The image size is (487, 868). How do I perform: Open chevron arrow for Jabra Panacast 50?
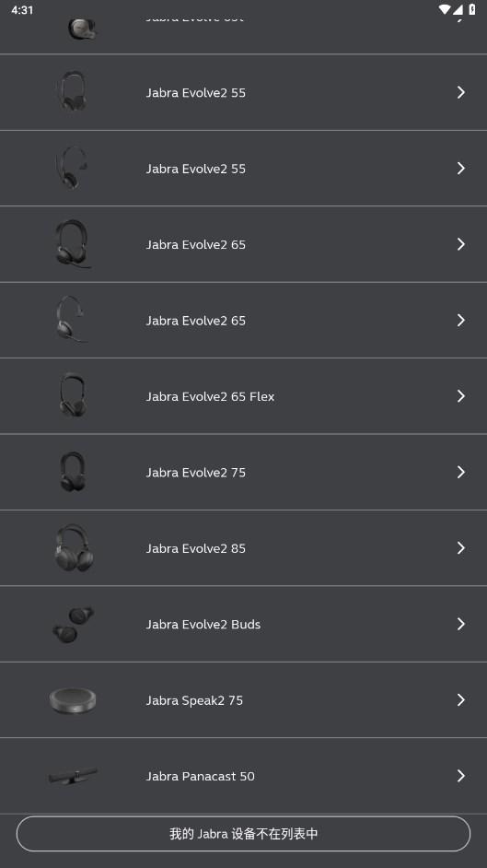click(x=461, y=776)
